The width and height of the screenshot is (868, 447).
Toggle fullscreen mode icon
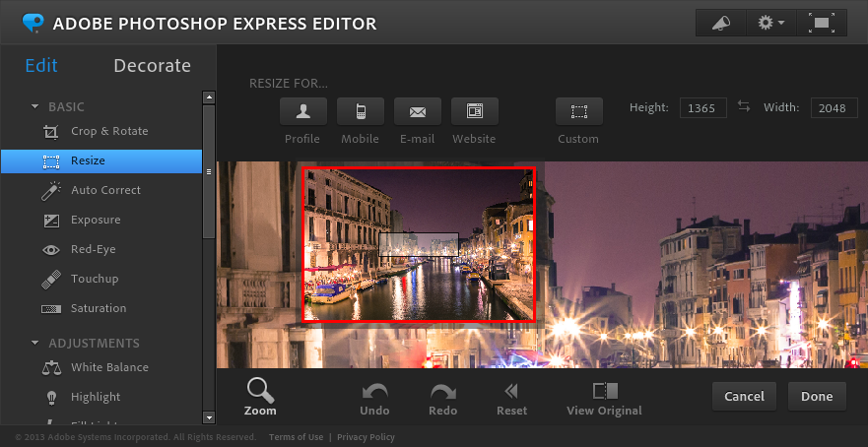(822, 23)
